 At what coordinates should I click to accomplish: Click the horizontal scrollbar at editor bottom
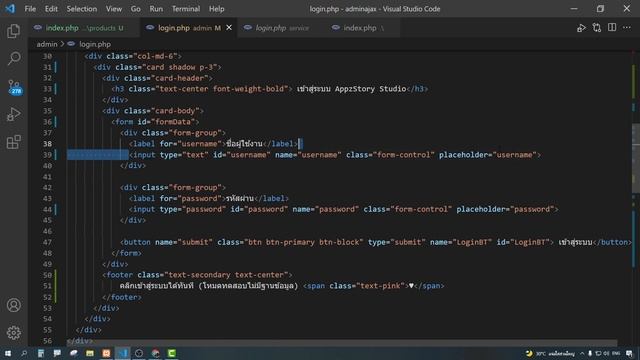[x=342, y=342]
